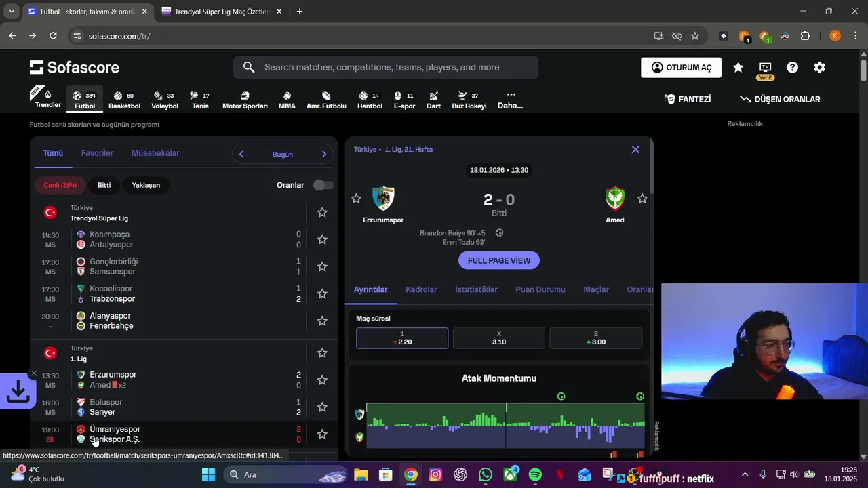
Task: Click the Amed team crest
Action: tap(615, 199)
